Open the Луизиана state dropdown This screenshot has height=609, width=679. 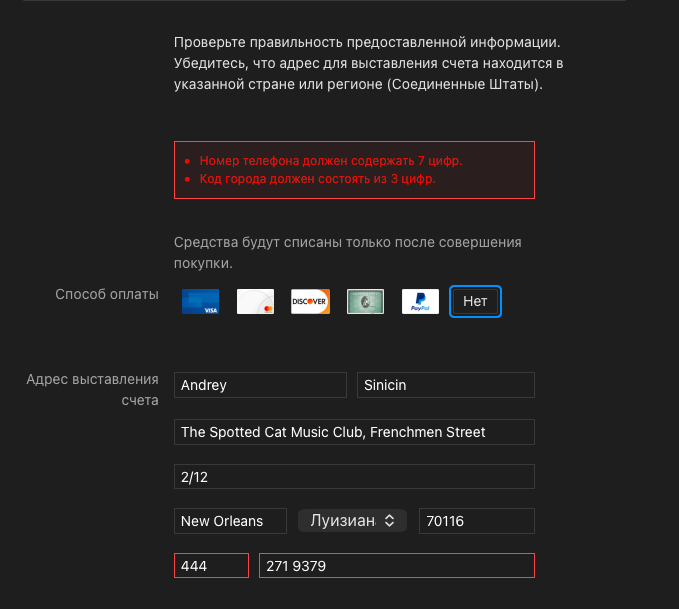(352, 521)
